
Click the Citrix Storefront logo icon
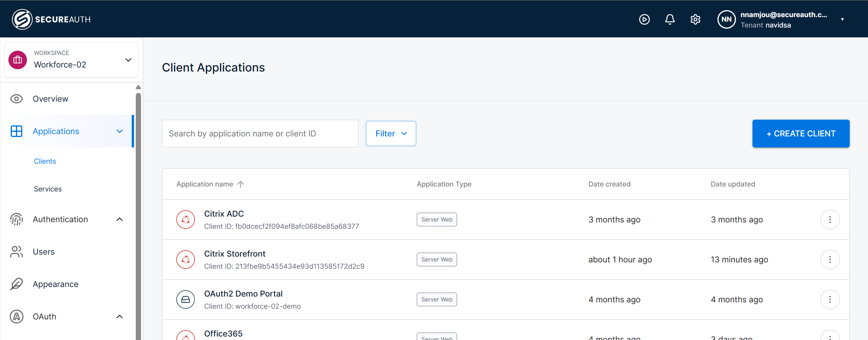point(185,259)
